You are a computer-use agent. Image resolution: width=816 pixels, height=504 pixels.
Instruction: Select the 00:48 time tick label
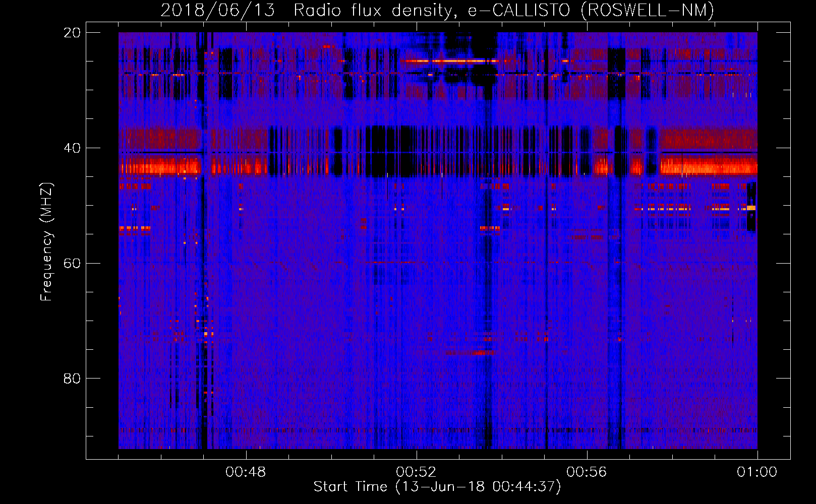click(x=246, y=472)
